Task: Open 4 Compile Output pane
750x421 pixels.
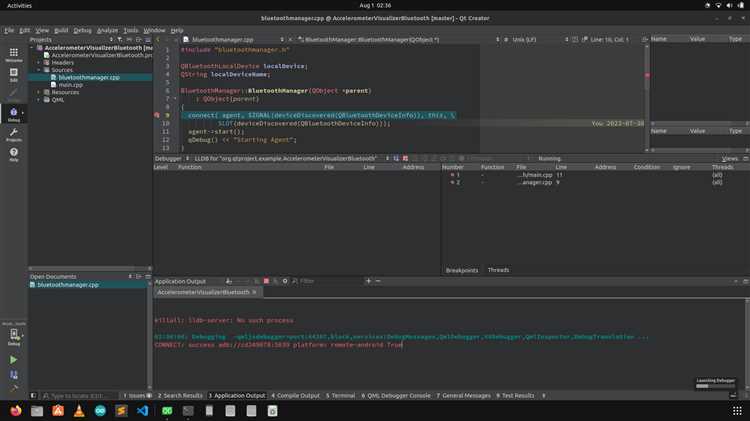Action: [x=295, y=396]
